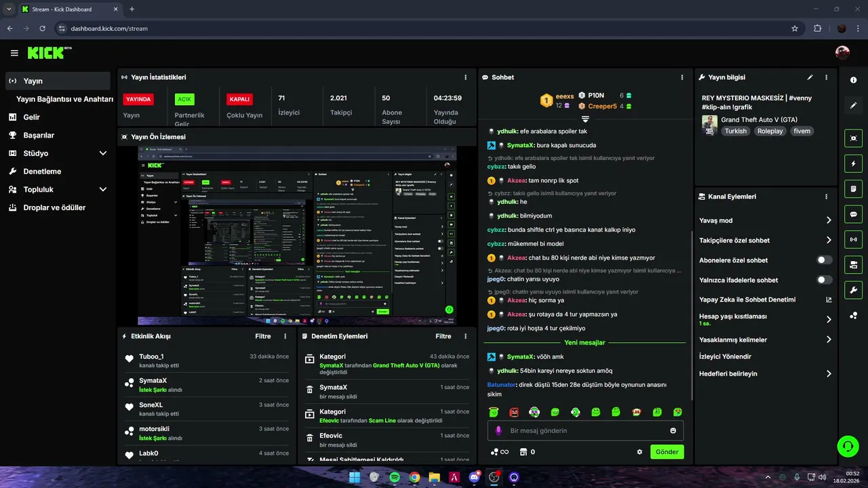
Task: Open Discord from the taskbar
Action: point(475,477)
